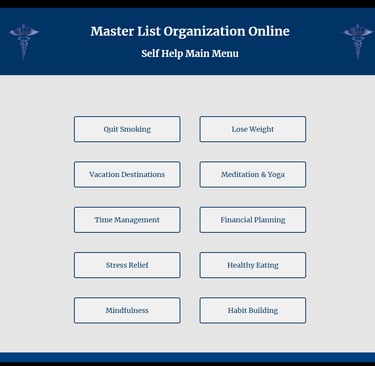Open the Healthy Eating section

(253, 265)
